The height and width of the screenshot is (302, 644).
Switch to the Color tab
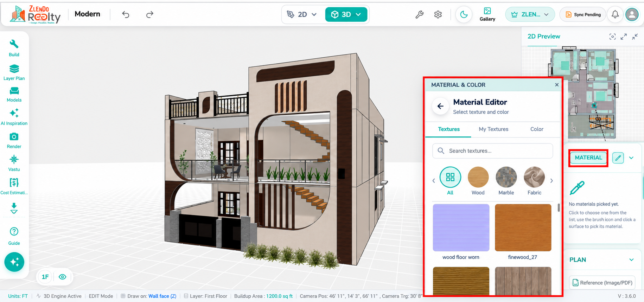point(537,129)
